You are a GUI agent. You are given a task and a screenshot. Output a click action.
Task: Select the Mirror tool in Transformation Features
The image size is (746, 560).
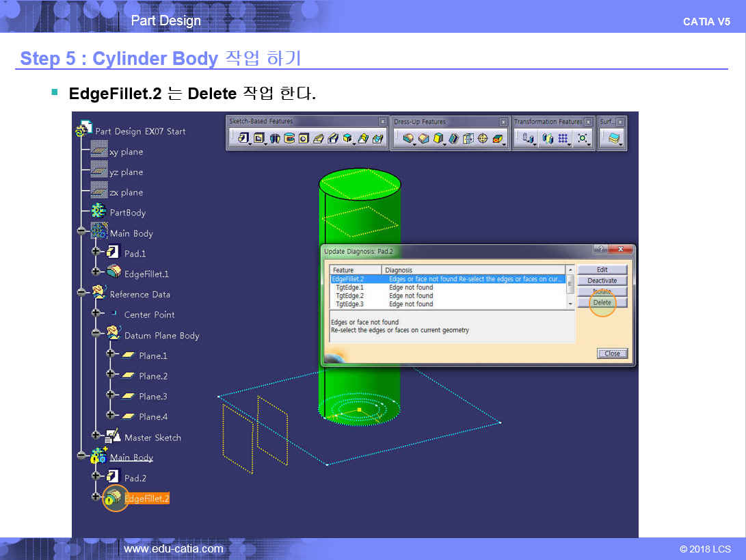coord(547,139)
